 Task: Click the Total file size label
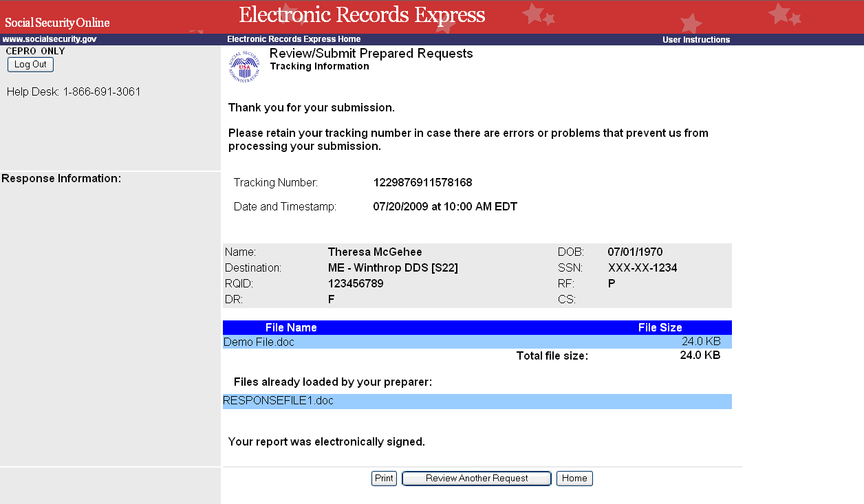[552, 356]
